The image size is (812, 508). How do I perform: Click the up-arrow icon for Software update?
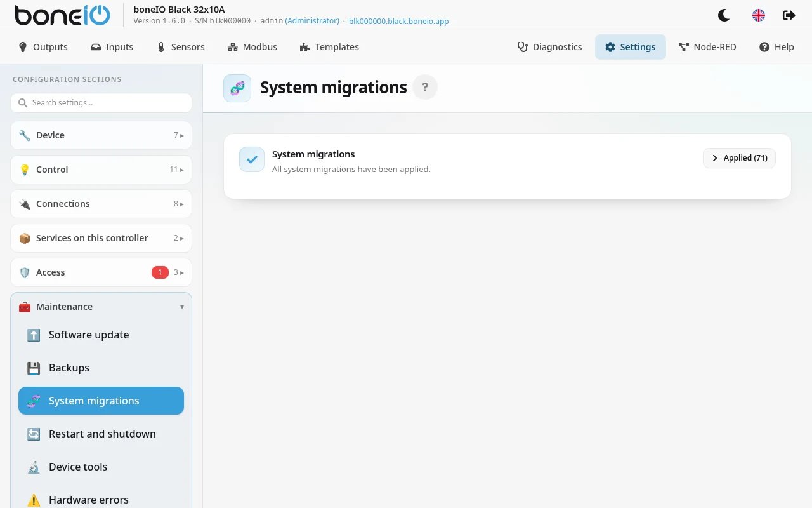tap(34, 335)
